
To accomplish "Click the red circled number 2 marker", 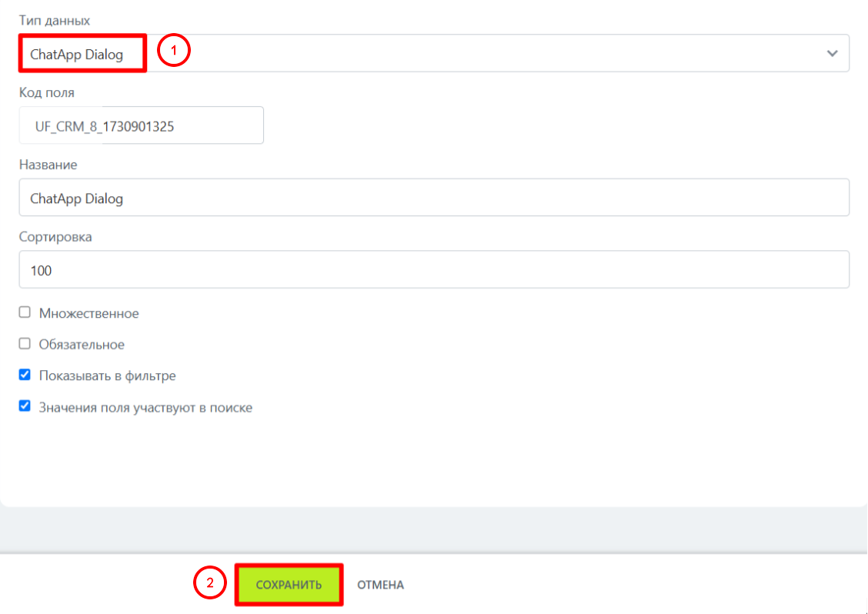I will [209, 583].
